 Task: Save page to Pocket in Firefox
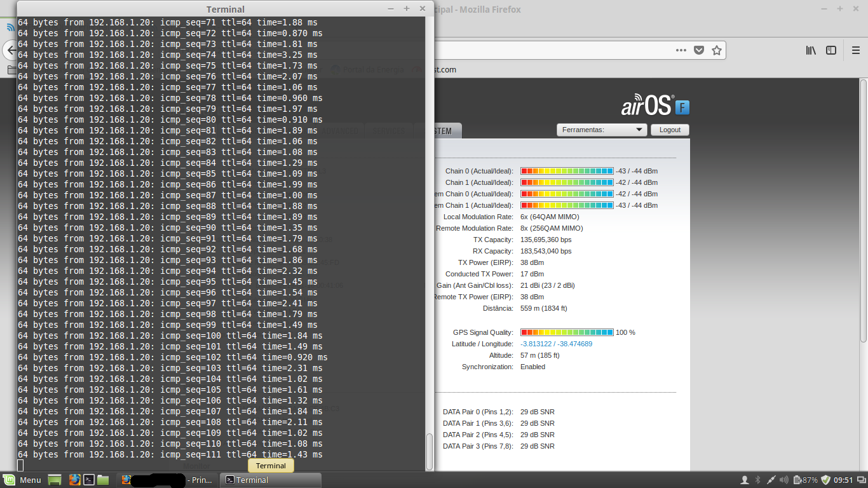[699, 50]
